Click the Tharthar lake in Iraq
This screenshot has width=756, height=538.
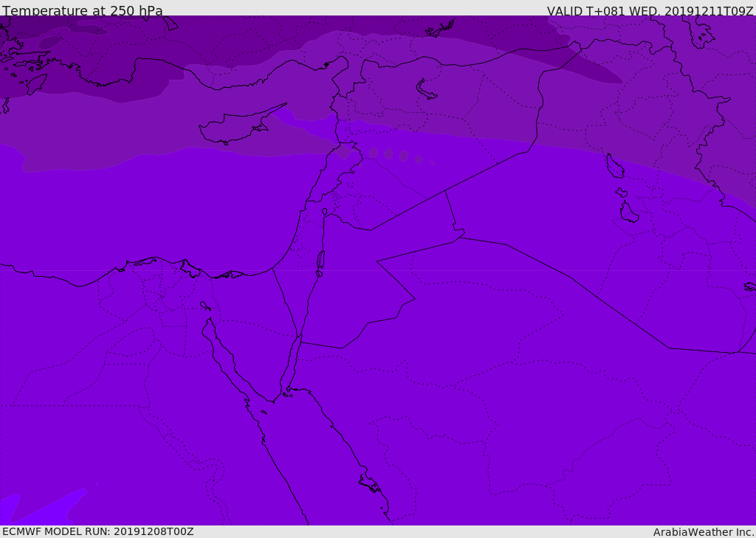coord(615,166)
